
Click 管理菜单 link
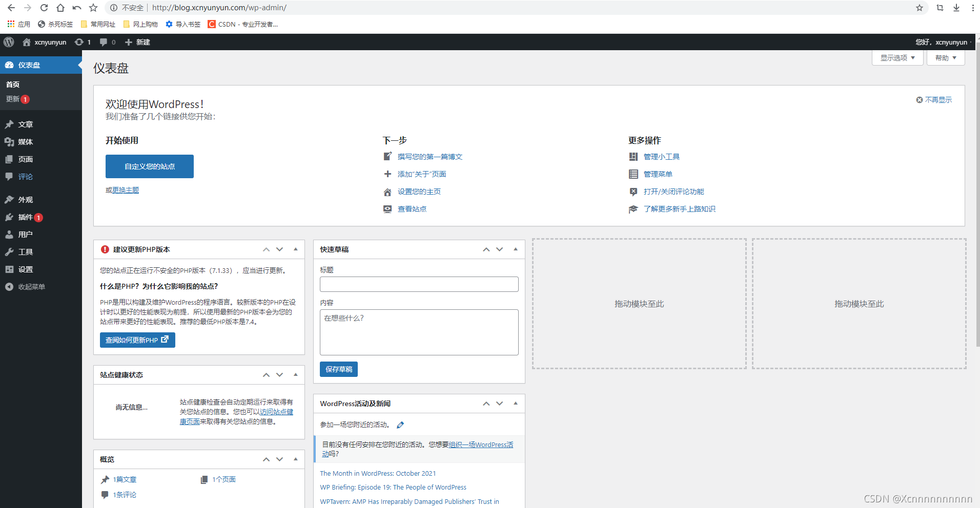pos(658,174)
